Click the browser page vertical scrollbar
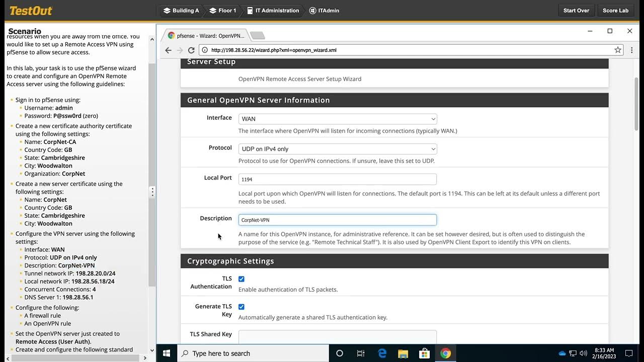644x362 pixels. pos(636,104)
